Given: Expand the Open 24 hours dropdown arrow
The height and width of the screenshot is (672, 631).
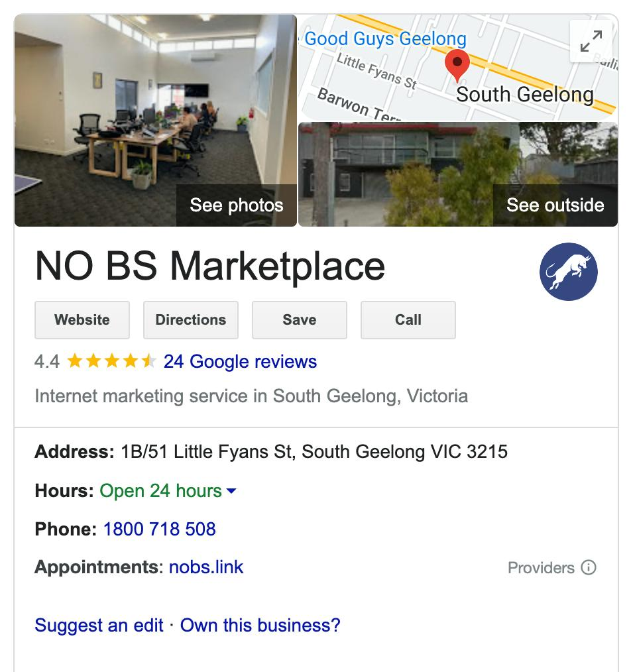Looking at the screenshot, I should click(x=231, y=490).
